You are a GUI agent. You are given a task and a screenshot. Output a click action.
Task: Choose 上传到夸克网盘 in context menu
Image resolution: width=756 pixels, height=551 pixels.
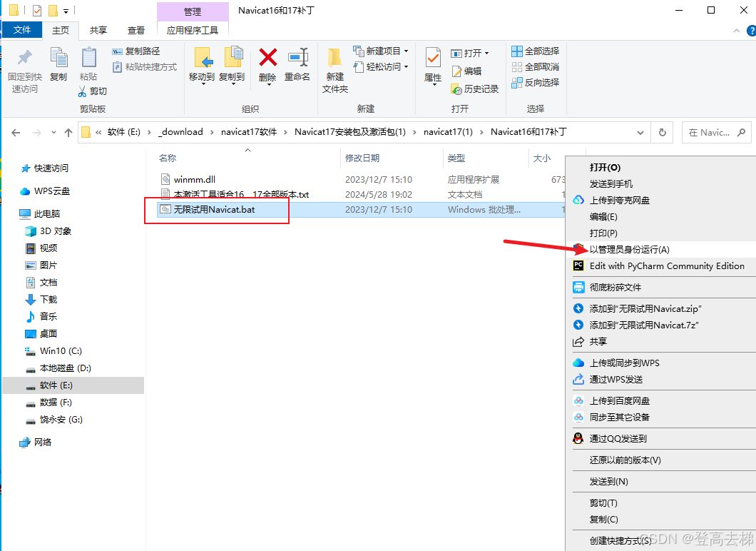tap(620, 201)
